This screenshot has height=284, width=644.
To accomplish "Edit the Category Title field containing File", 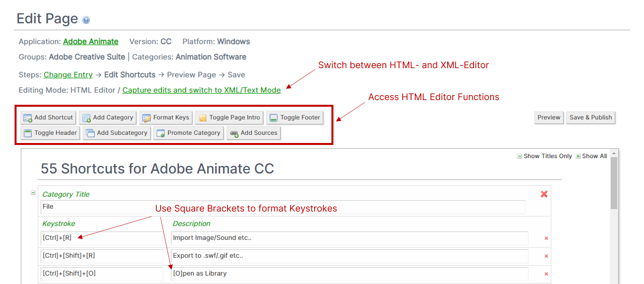I will [283, 207].
